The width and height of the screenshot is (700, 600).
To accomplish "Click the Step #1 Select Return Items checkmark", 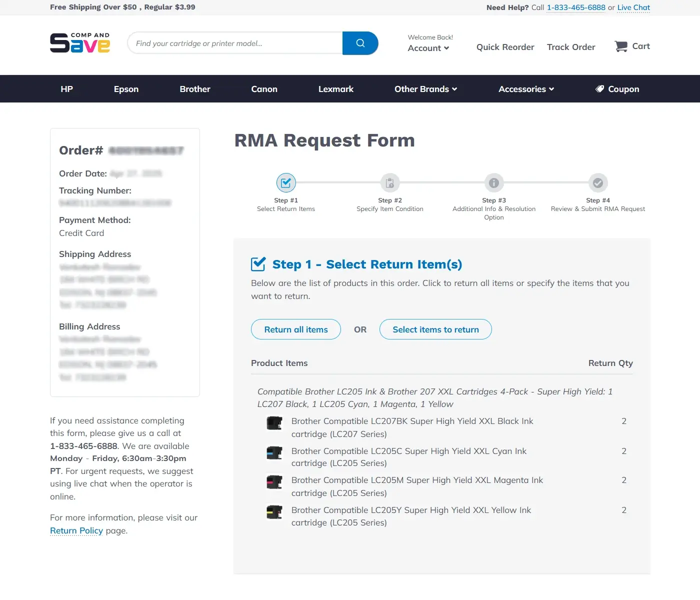I will [x=285, y=182].
